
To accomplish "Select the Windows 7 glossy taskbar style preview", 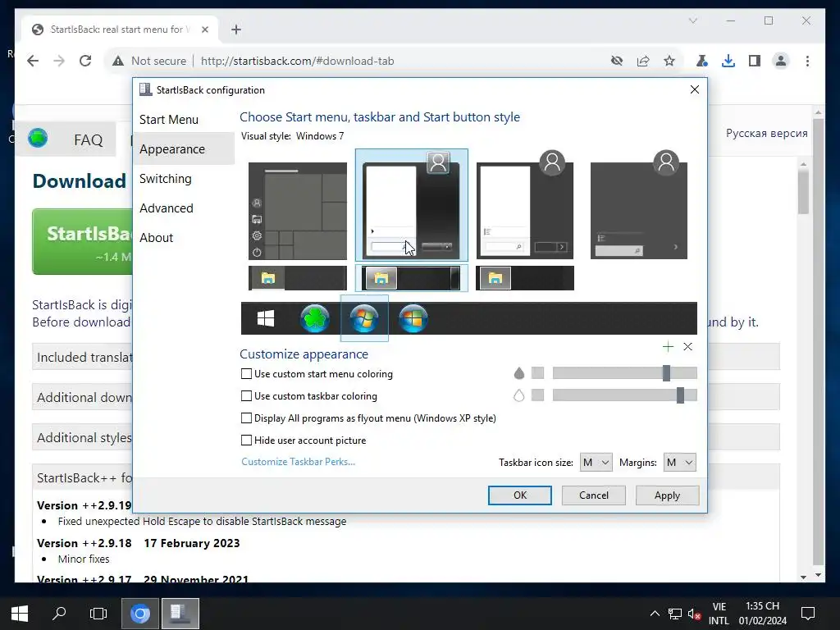I will pos(412,278).
